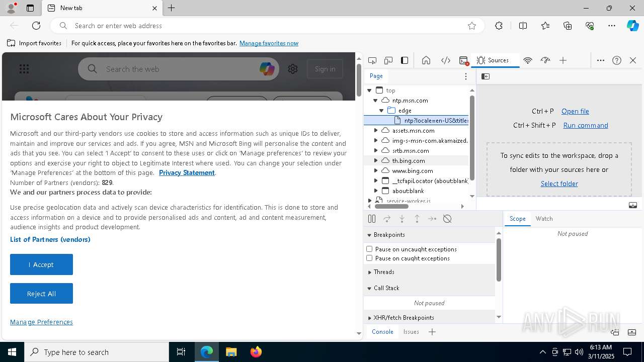The width and height of the screenshot is (644, 362).
Task: Expand the about:blank frame node
Action: click(x=375, y=191)
